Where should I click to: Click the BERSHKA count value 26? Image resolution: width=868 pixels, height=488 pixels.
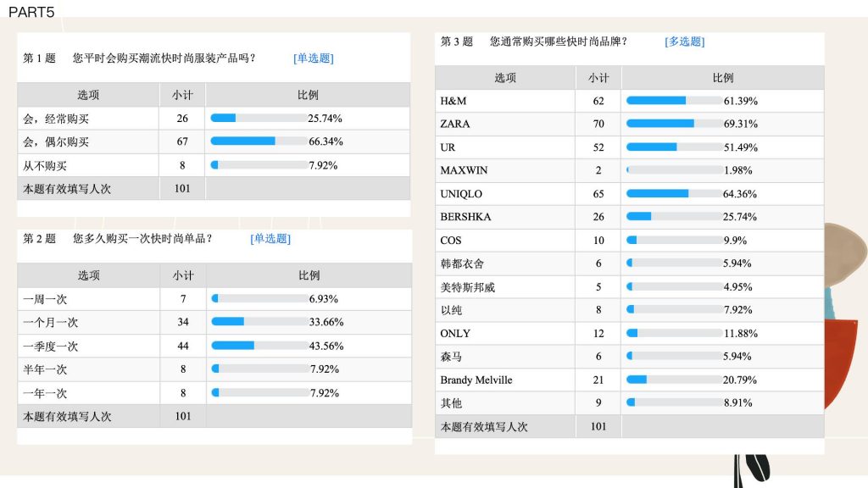598,217
